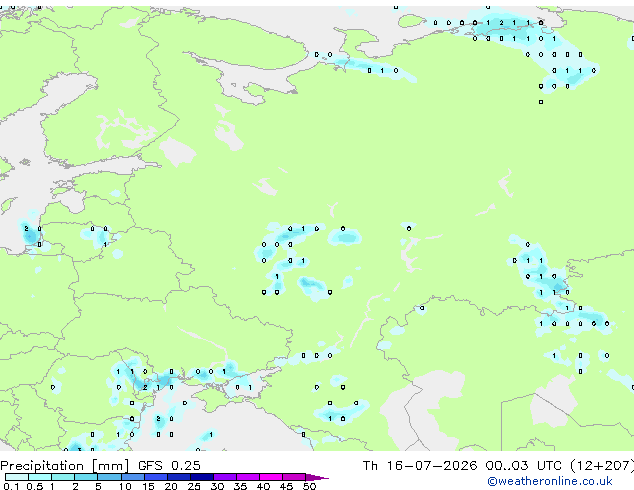
Task: Click the 1–2 mm legend color swatch
Action: point(63,477)
